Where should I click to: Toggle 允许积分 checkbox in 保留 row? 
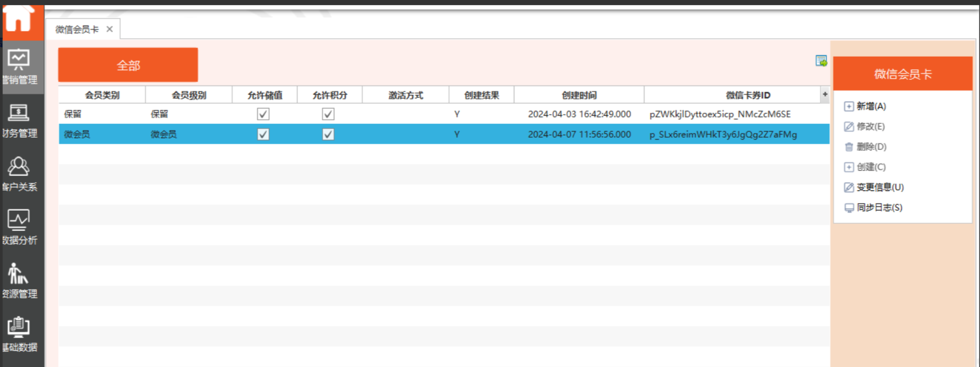[328, 114]
